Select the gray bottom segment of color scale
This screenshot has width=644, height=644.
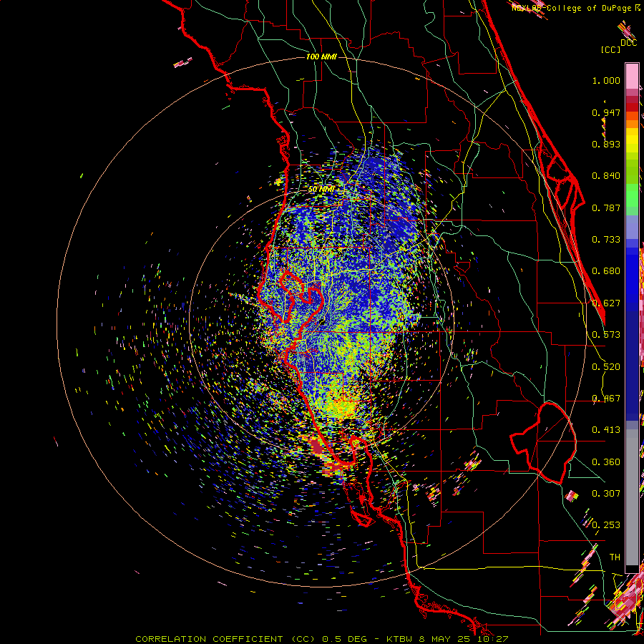[632, 497]
